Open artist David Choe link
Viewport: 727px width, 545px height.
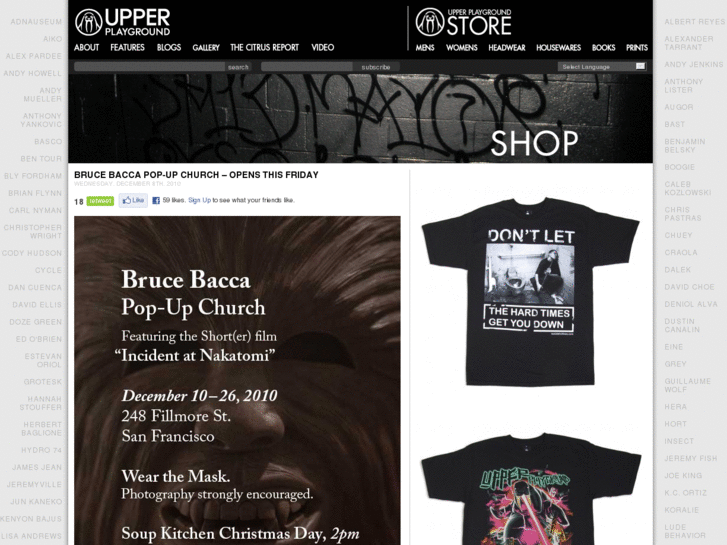[x=689, y=287]
